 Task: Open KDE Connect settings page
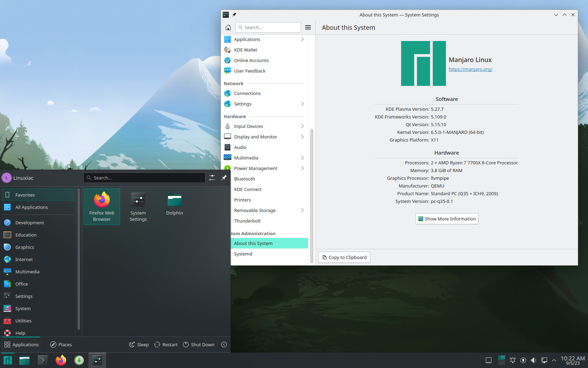269,189
